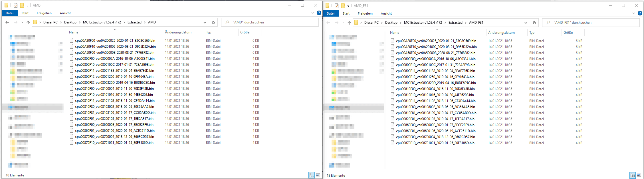Viewport: 644px width, 179px height.
Task: Expand recent locations dropdown in AMD window
Action: 22,22
